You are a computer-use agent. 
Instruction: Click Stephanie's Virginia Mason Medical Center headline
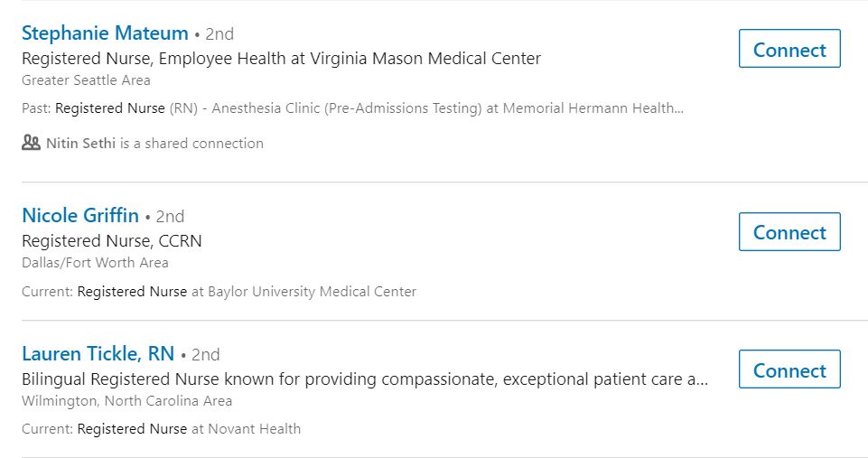click(x=281, y=59)
